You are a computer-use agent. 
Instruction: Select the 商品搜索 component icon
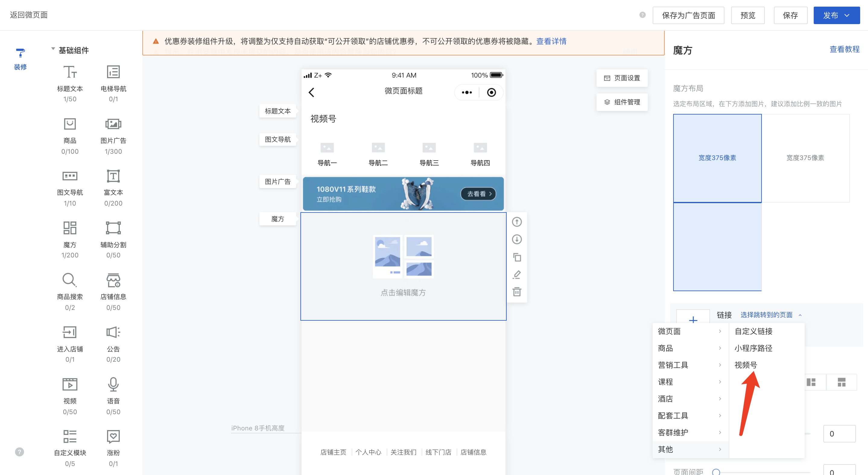pyautogui.click(x=70, y=280)
